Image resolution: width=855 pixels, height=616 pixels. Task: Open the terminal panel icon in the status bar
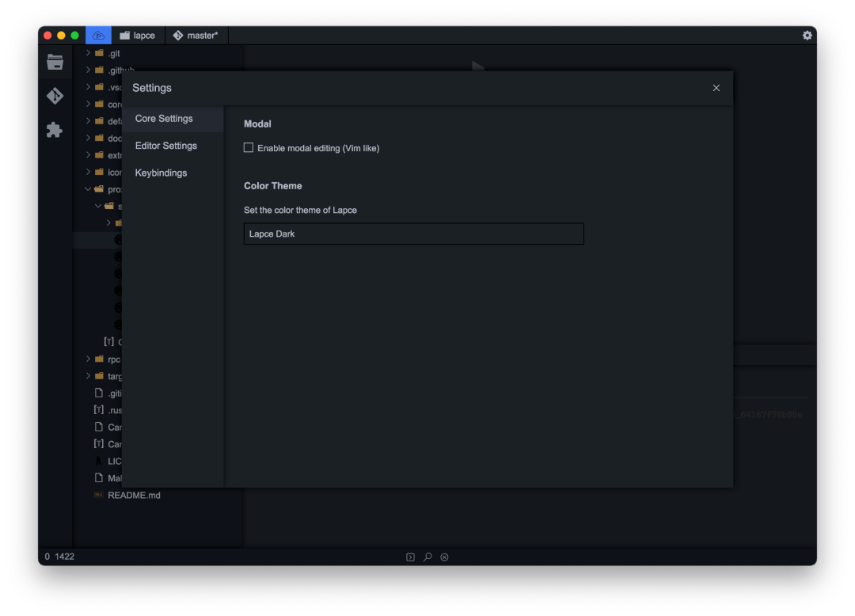(x=409, y=557)
